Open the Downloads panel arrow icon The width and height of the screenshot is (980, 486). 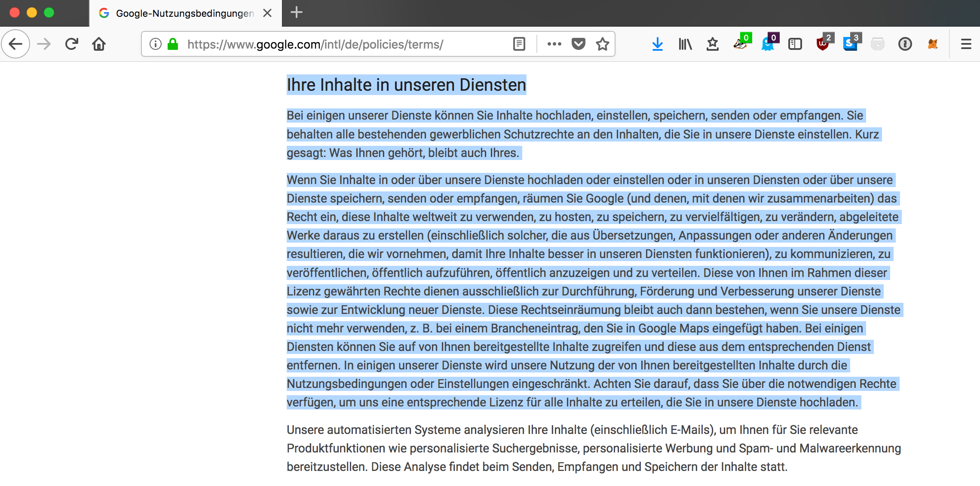click(657, 44)
